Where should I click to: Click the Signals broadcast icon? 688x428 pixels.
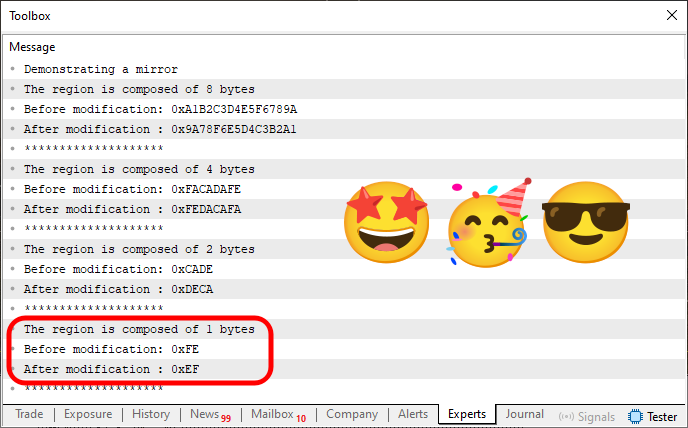point(566,416)
